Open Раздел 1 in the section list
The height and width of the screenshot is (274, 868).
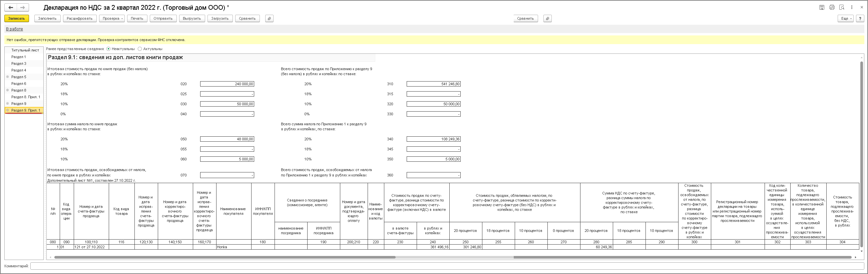click(x=19, y=57)
